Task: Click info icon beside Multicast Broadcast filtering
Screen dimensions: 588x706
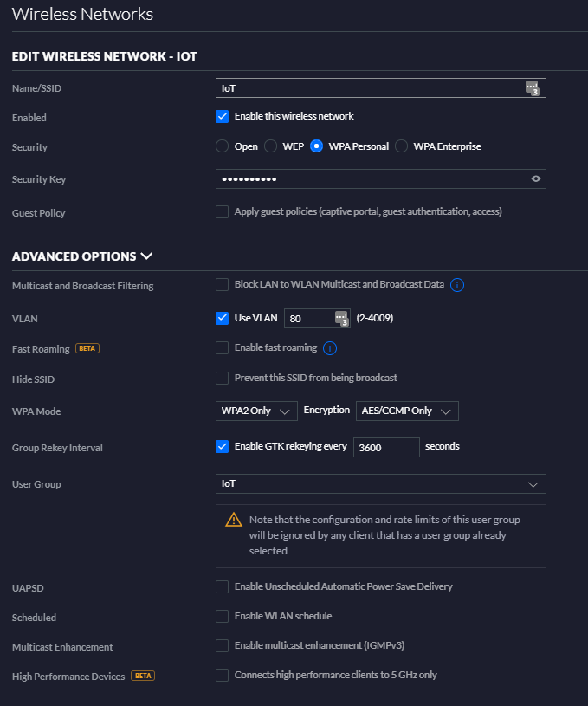Action: (457, 285)
